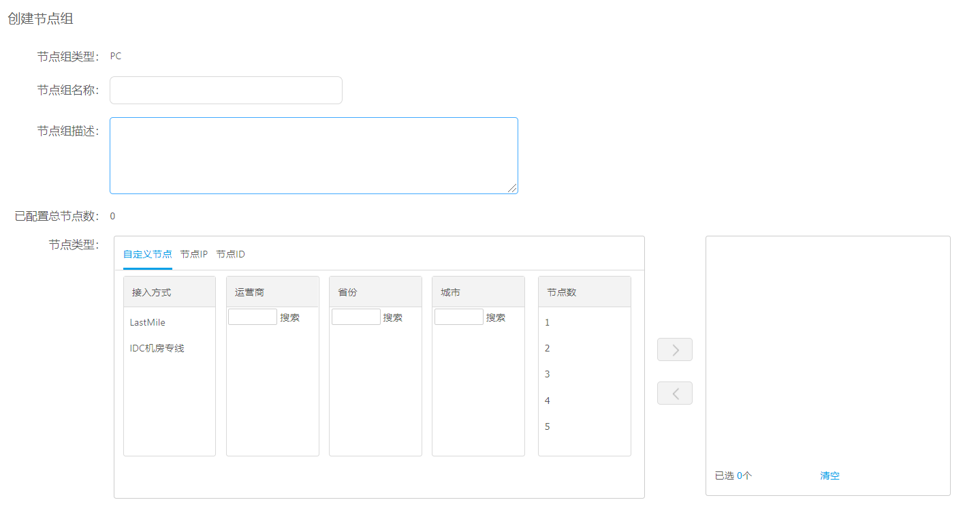Click the left arrow remove button
Screen dimensions: 980x515
point(674,393)
